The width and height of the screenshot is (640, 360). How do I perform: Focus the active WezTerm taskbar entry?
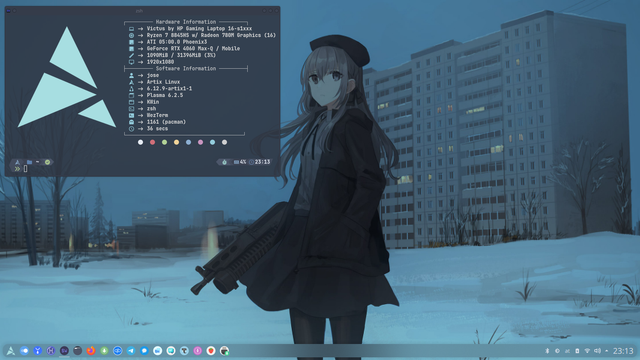64,351
